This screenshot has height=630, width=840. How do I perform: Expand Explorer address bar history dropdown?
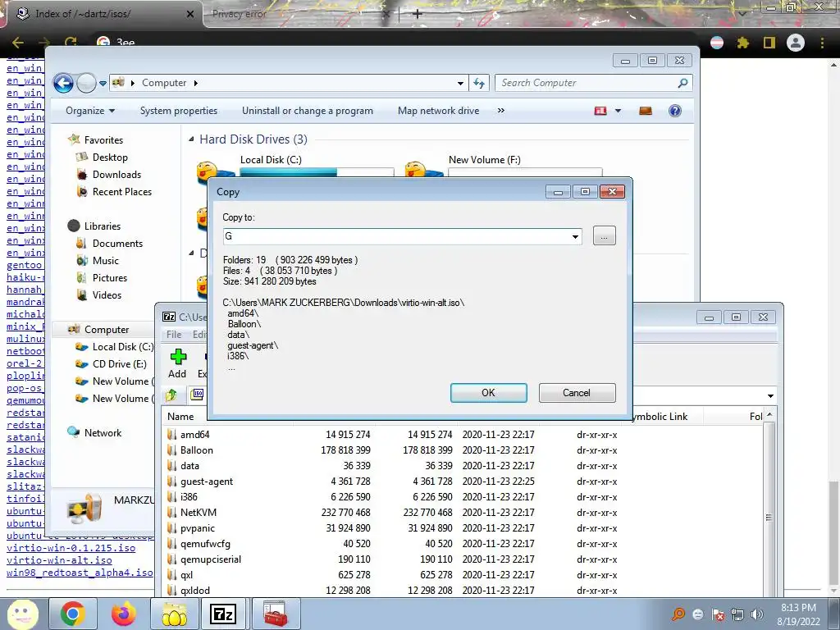coord(460,83)
